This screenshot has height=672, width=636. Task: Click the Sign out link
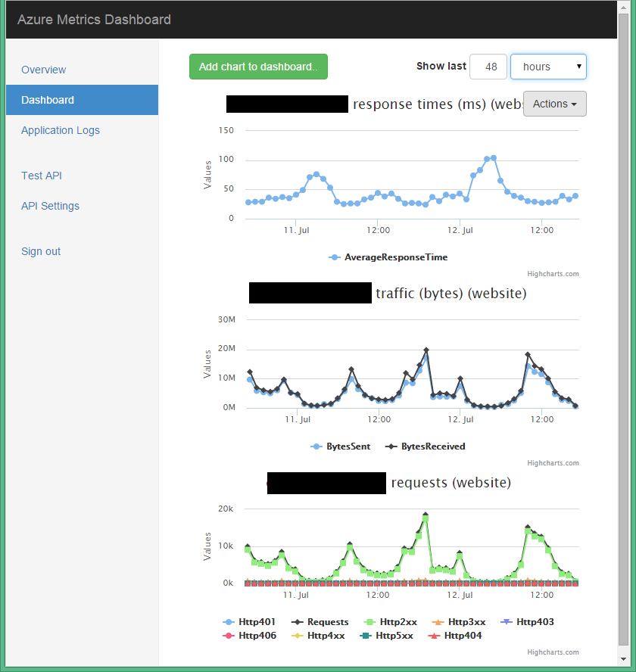(41, 251)
